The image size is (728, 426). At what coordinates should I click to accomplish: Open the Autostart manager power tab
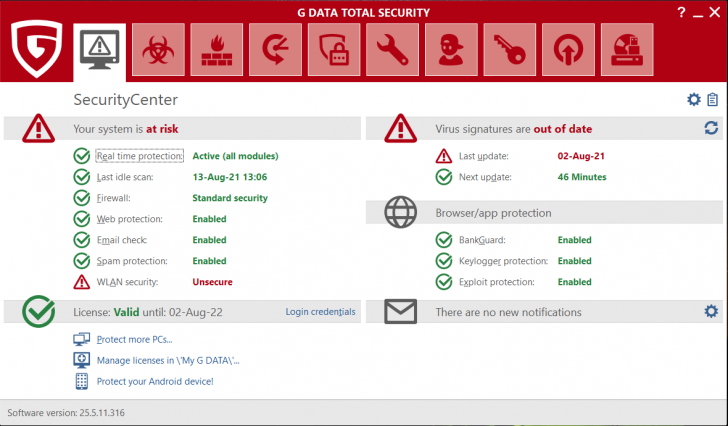[568, 50]
